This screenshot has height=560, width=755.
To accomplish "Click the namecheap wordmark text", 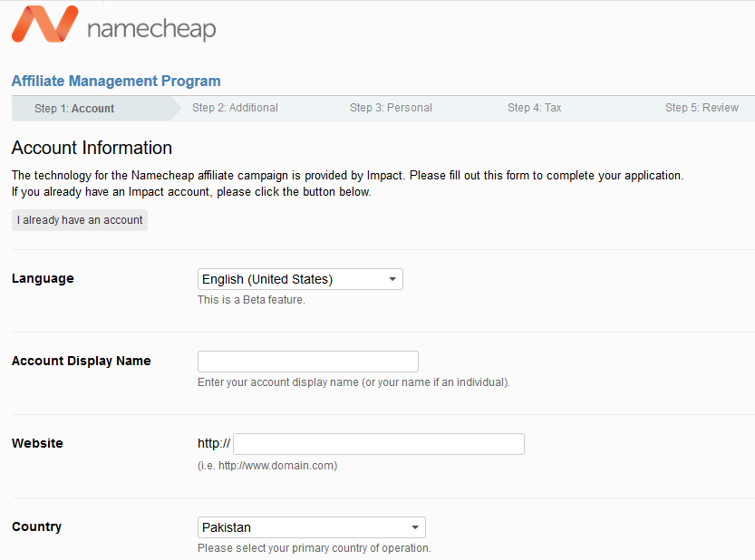I will click(151, 29).
